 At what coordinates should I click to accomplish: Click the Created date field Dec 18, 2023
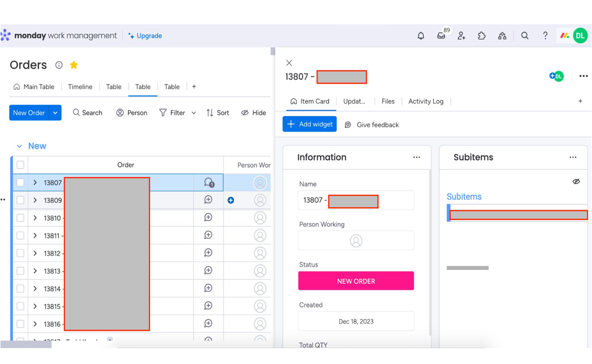(356, 321)
